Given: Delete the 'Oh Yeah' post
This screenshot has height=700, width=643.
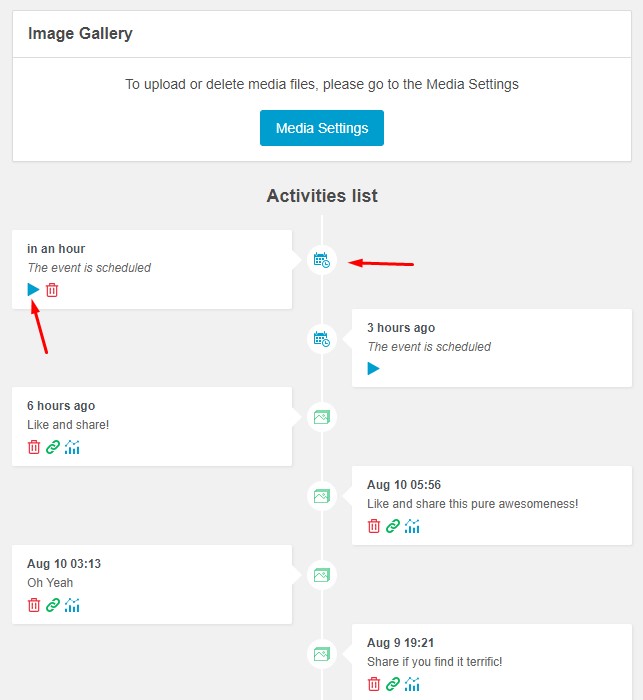Looking at the screenshot, I should 34,605.
